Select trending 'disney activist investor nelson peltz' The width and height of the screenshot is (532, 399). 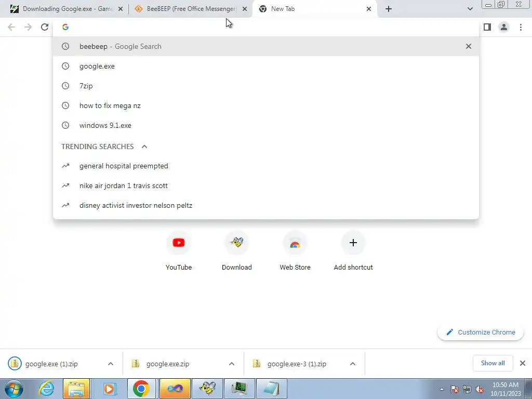(x=266, y=205)
